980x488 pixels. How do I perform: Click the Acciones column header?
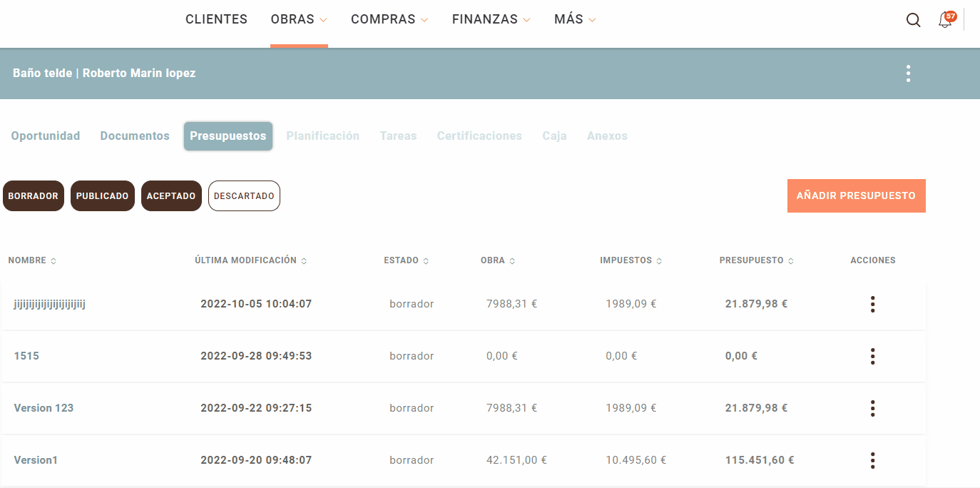pos(873,260)
